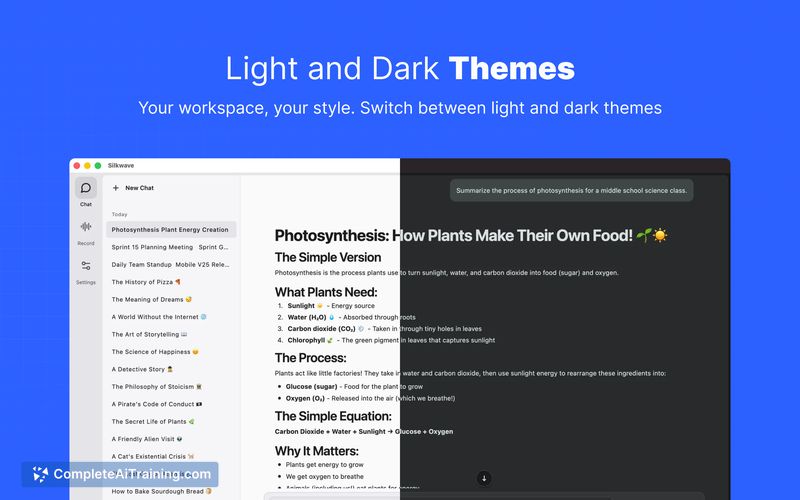The image size is (800, 500).
Task: Jump to bottom with the down-arrow button
Action: coord(484,478)
